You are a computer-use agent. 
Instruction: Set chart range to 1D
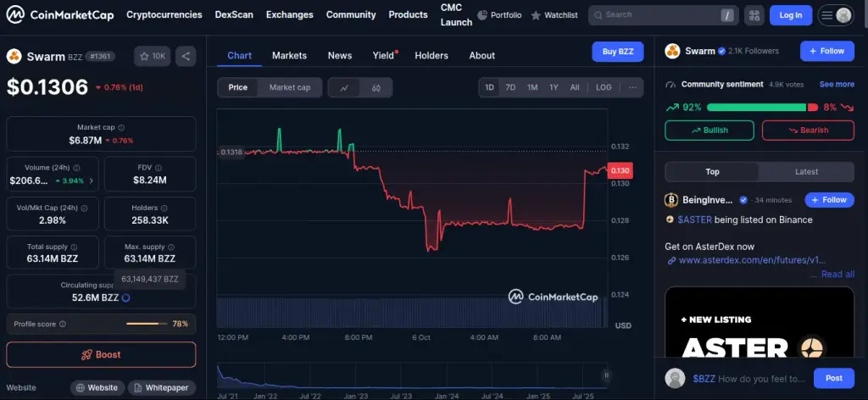[489, 87]
